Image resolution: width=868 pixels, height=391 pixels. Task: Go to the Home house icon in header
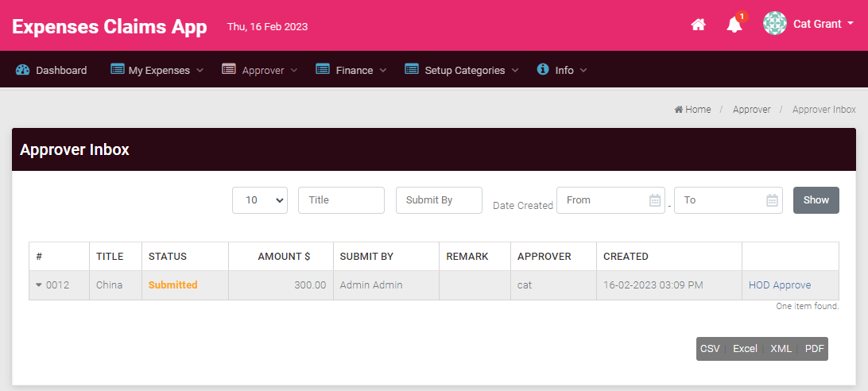698,25
